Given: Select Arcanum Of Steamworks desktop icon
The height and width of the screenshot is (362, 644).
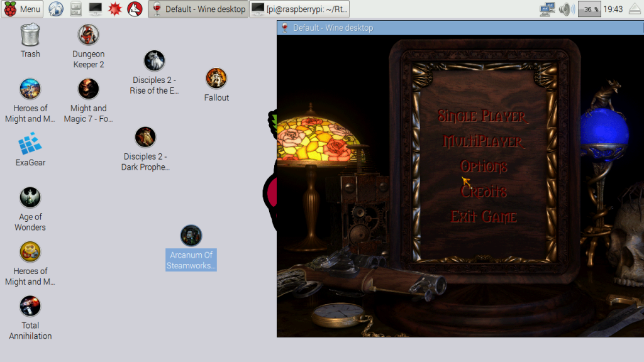Looking at the screenshot, I should click(x=191, y=236).
